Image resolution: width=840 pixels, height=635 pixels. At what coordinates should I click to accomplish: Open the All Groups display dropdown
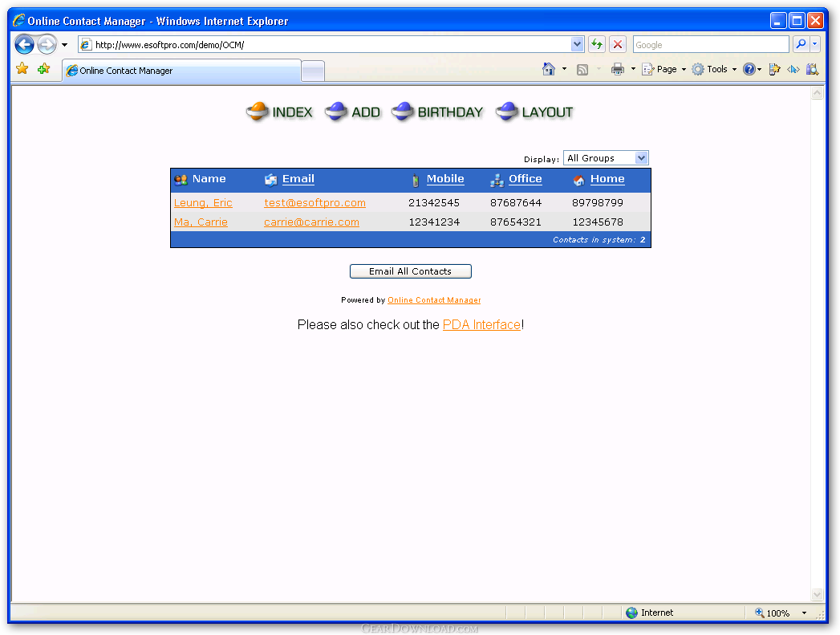point(606,158)
